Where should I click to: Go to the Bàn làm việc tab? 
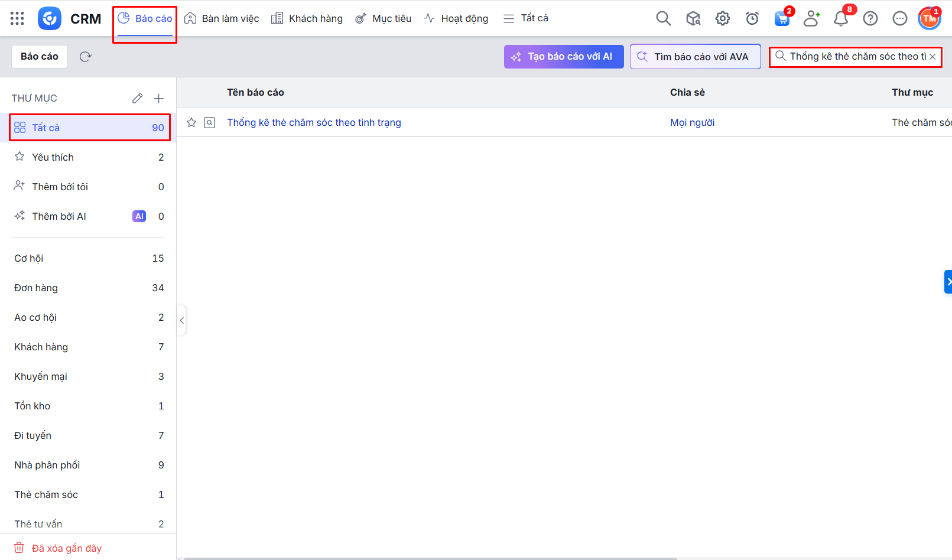(222, 18)
